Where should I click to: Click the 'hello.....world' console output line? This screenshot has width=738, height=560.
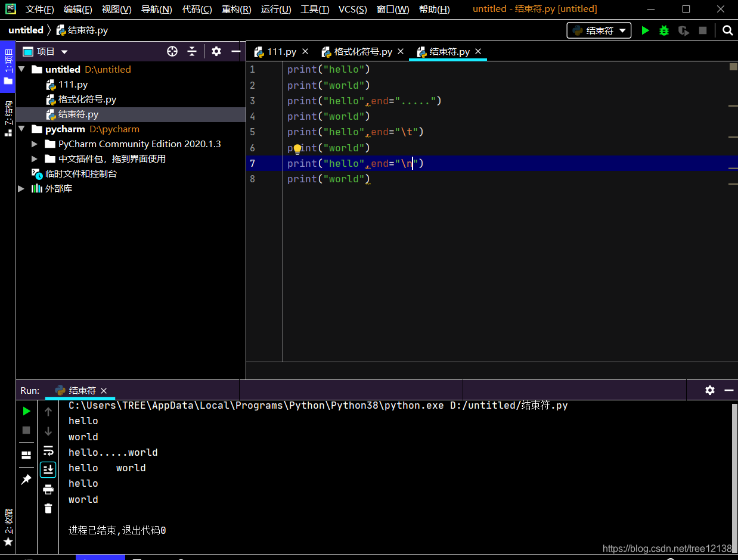pos(113,453)
